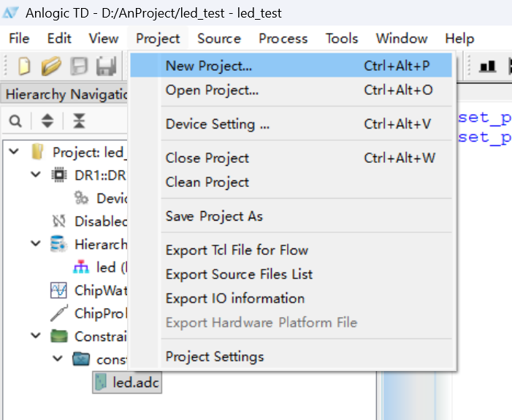Click the Hierarchy database icon
Image resolution: width=512 pixels, height=420 pixels.
(x=59, y=244)
